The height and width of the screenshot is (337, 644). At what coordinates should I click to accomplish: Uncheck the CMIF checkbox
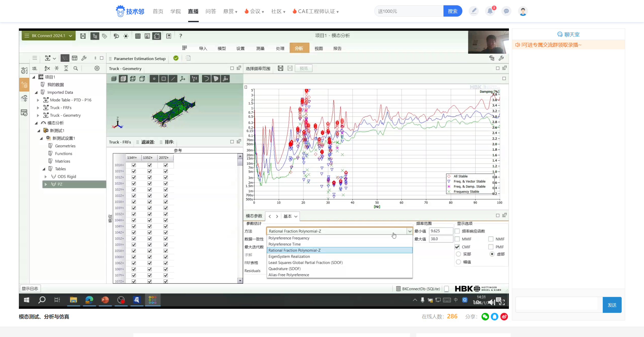click(x=457, y=247)
